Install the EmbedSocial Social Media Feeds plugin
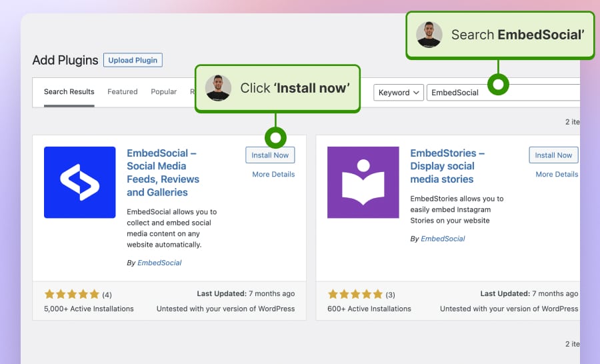The height and width of the screenshot is (364, 600). (x=270, y=155)
